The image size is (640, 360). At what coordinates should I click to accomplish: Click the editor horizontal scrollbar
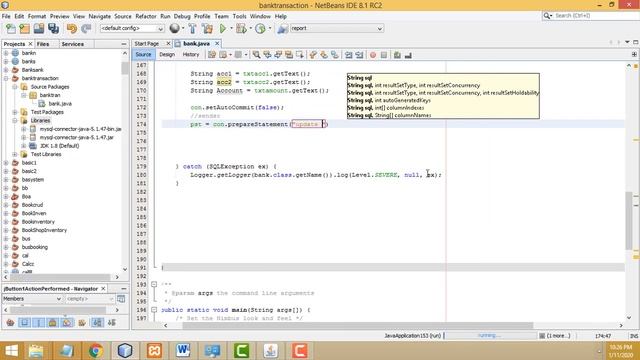pos(358,325)
